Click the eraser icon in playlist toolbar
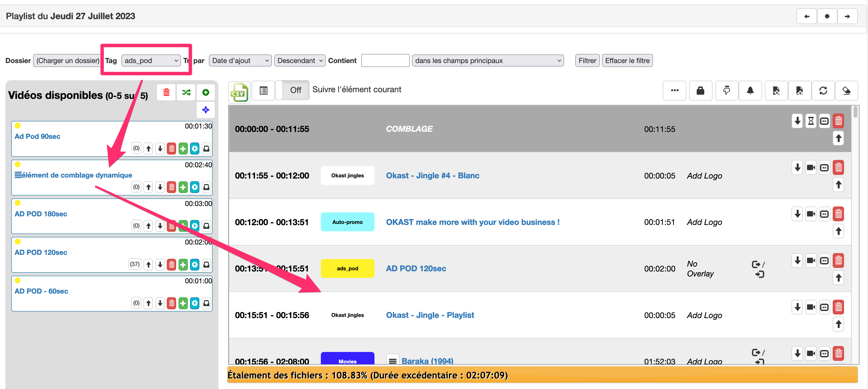This screenshot has height=389, width=868. [846, 91]
